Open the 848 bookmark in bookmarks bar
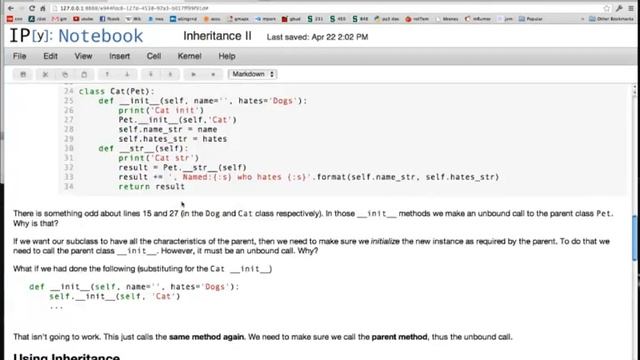This screenshot has height=360, width=640. click(360, 19)
